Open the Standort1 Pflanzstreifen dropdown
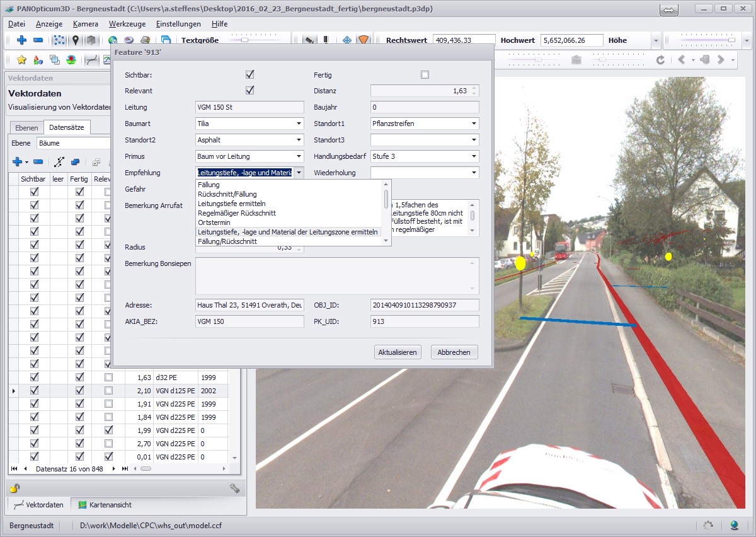This screenshot has width=756, height=537. point(425,124)
